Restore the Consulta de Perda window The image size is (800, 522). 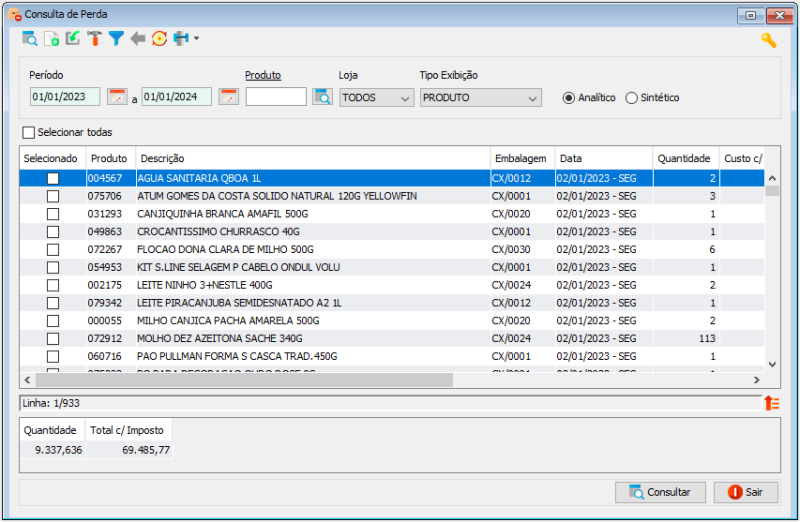(x=751, y=15)
